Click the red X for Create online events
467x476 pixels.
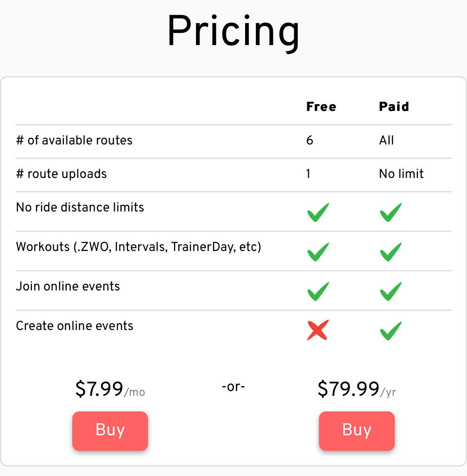click(x=318, y=330)
